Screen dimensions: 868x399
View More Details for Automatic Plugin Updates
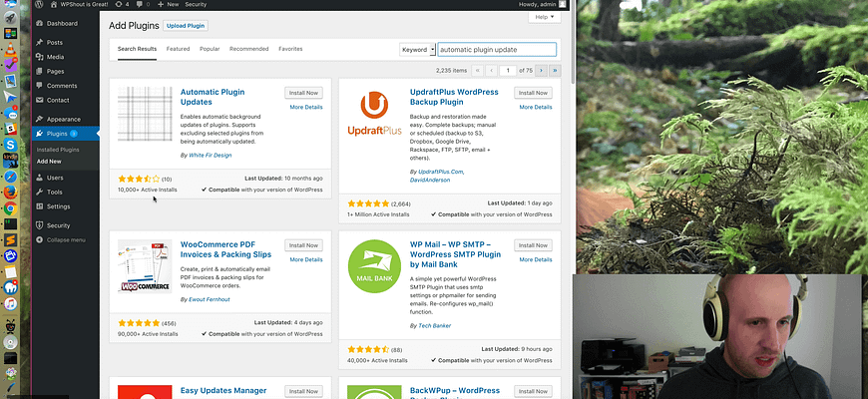(306, 107)
